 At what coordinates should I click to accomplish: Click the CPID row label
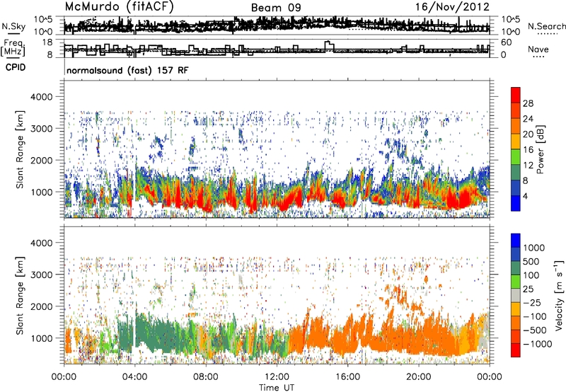[x=16, y=67]
